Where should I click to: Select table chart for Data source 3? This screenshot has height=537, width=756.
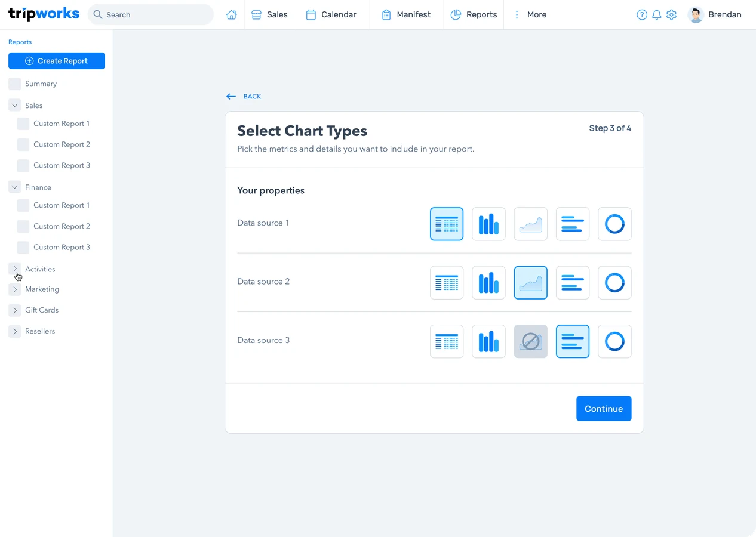click(x=447, y=341)
